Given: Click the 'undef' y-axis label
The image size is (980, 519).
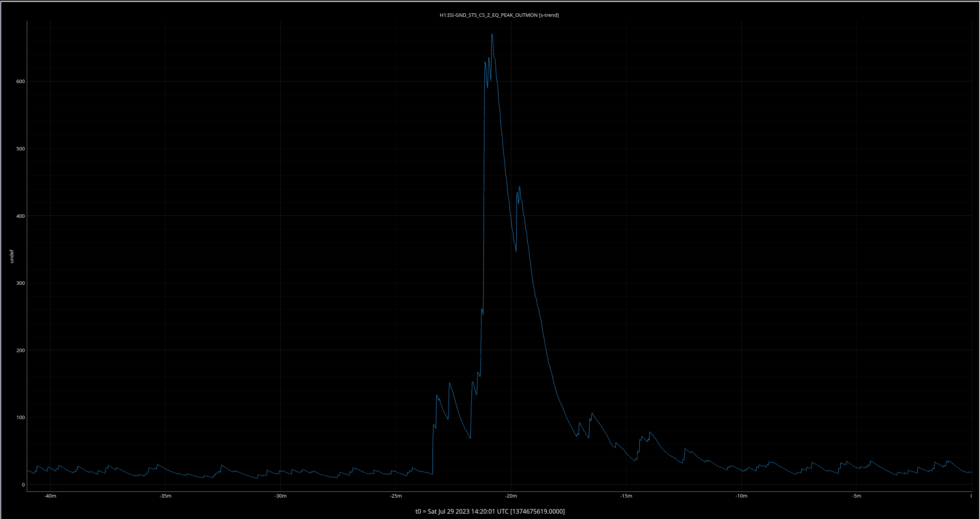Looking at the screenshot, I should (x=11, y=256).
